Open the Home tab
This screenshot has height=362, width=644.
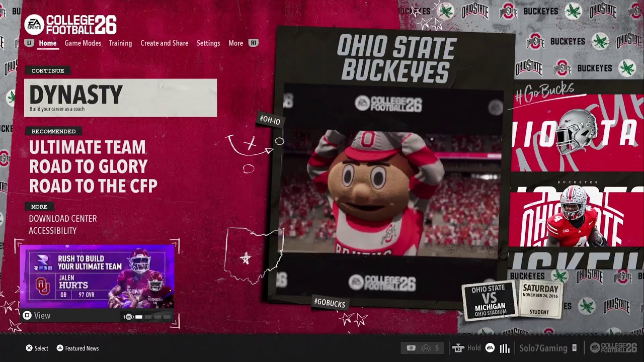coord(48,43)
